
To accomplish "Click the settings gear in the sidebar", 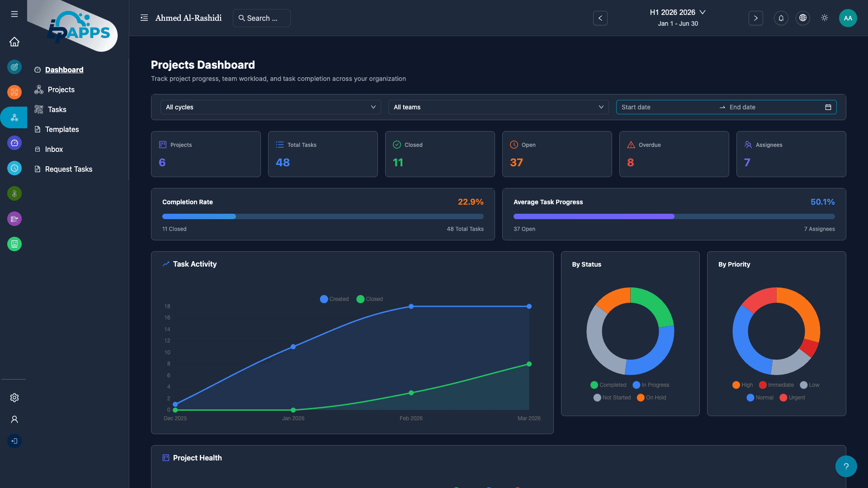I will pos(14,398).
